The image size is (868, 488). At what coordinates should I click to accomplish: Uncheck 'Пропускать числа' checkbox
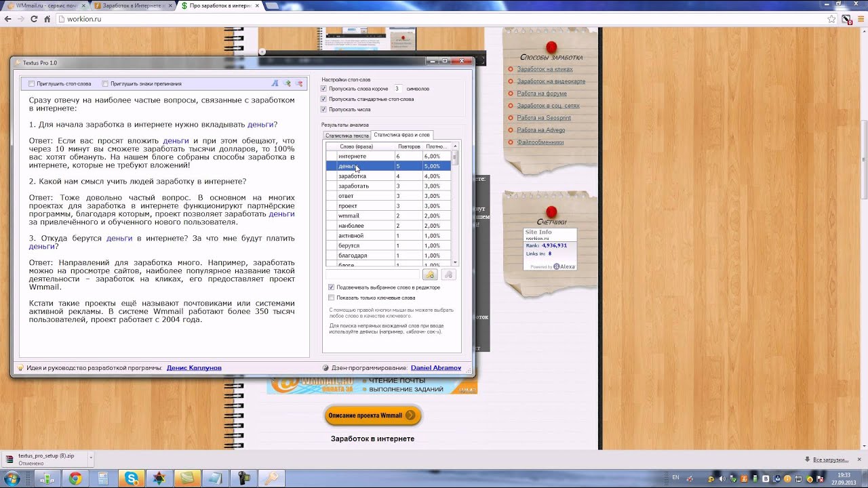[323, 109]
